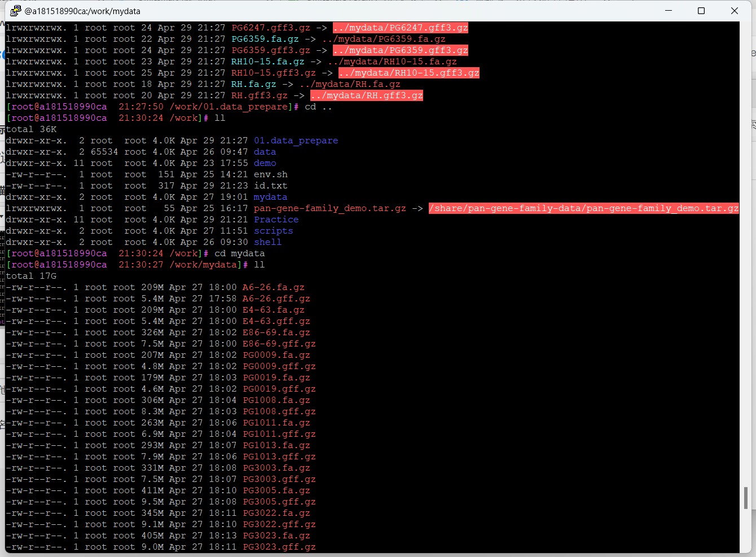This screenshot has width=756, height=557.
Task: Click file E86-69.fa.gz
Action: coord(276,332)
